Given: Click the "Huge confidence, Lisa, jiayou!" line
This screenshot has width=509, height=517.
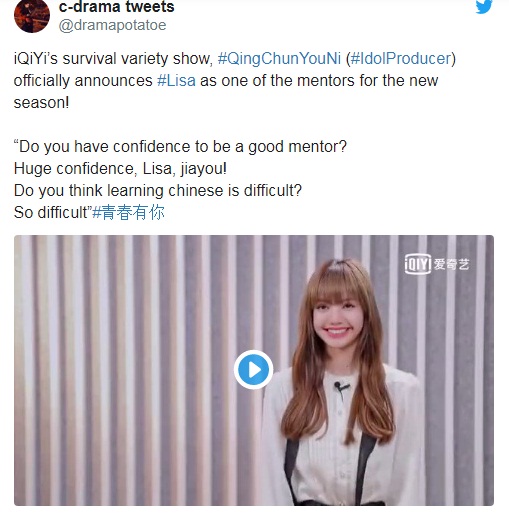Looking at the screenshot, I should [120, 169].
